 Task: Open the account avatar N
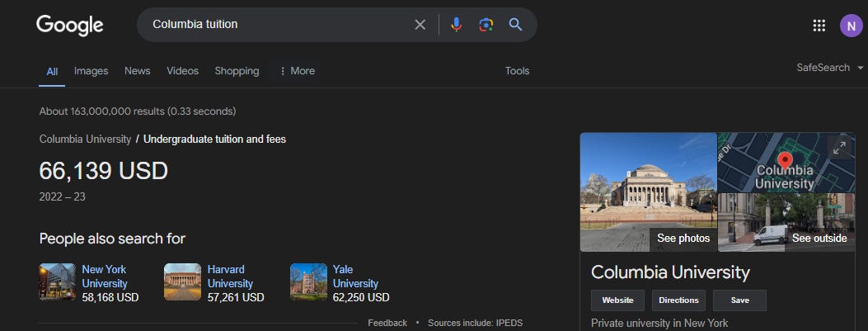[851, 26]
